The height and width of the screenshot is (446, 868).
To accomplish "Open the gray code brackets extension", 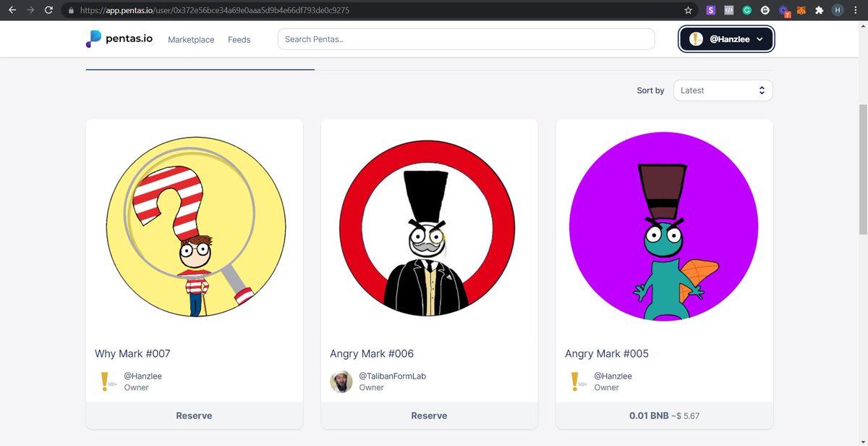I will pos(729,10).
